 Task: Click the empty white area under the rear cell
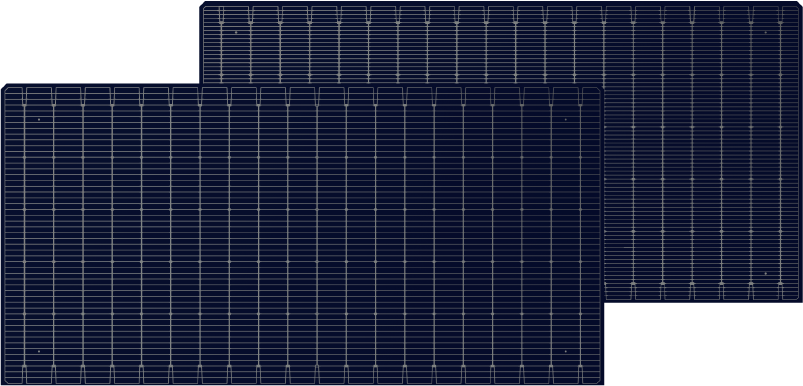pyautogui.click(x=704, y=344)
